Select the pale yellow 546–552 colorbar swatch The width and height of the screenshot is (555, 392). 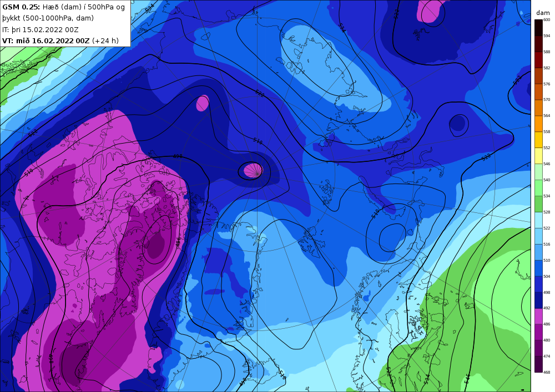point(538,156)
